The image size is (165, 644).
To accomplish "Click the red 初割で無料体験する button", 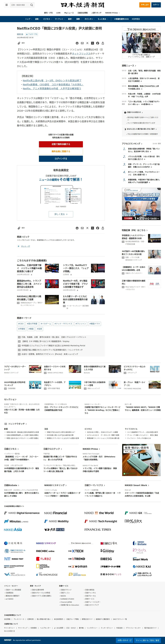I will point(61,144).
